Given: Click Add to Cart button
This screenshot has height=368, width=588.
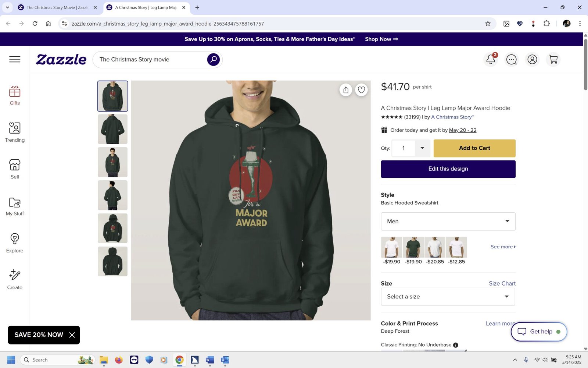Looking at the screenshot, I should click(x=474, y=148).
